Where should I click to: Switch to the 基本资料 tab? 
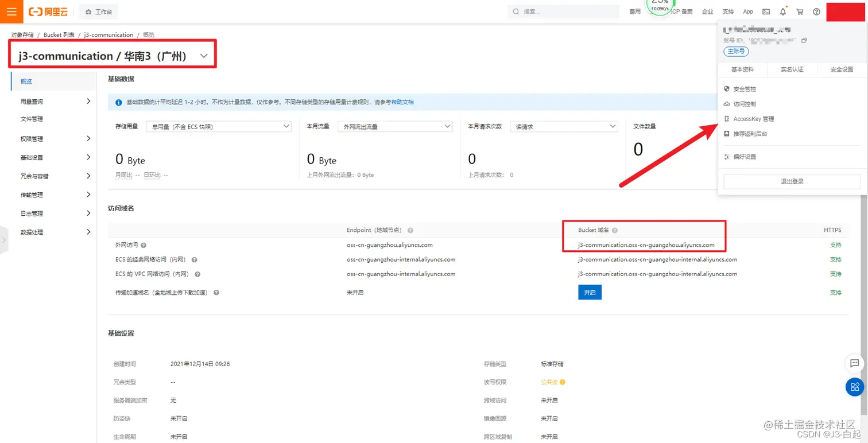pos(742,69)
